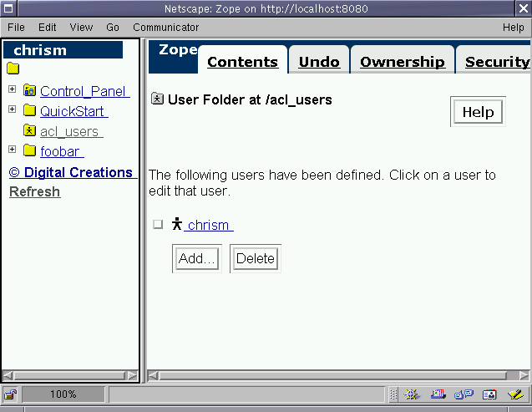Click left pane horizontal scrollbar track
Image resolution: width=532 pixels, height=412 pixels.
pyautogui.click(x=69, y=376)
